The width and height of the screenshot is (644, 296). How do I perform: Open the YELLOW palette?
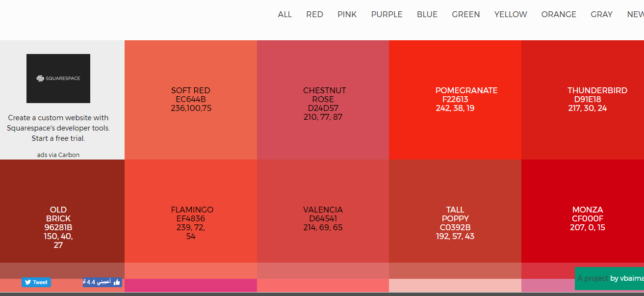click(x=510, y=14)
